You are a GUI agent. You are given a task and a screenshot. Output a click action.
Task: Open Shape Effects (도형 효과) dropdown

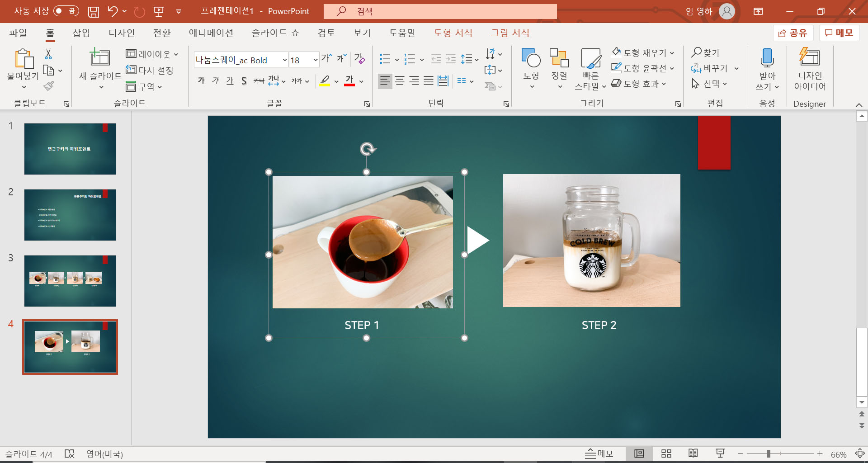point(664,84)
